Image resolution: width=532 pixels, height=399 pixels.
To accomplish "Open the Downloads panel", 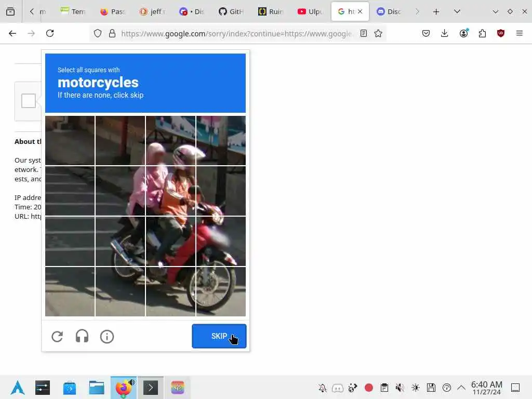I will coord(445,33).
